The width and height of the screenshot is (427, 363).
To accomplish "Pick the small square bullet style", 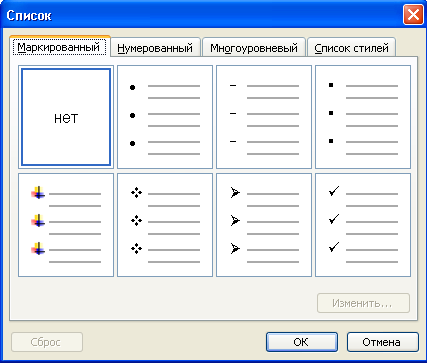I will [363, 117].
